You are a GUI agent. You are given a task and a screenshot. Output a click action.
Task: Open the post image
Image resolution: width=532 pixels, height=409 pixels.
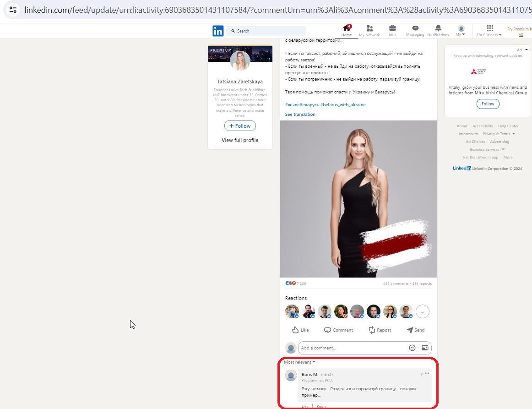tap(358, 199)
